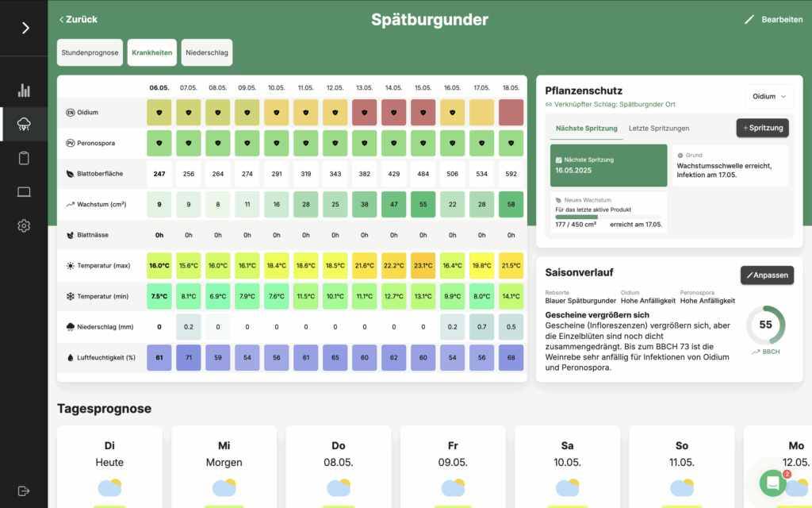This screenshot has width=812, height=508.
Task: Select the Krankheiten tab
Action: click(152, 52)
